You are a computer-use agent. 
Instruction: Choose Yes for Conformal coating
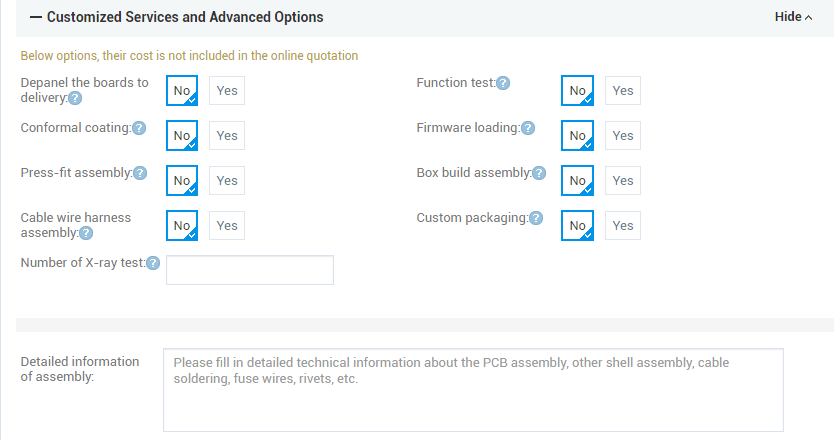[x=227, y=136]
